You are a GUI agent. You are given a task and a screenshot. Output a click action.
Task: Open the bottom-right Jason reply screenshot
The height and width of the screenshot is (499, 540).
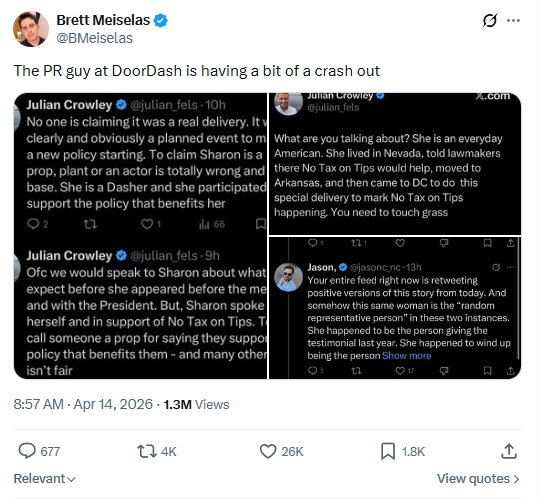[395, 308]
